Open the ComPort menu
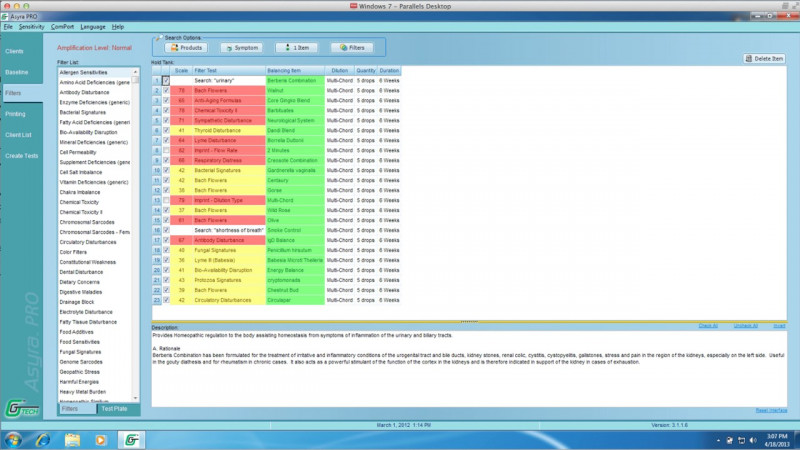This screenshot has width=800, height=450. pos(62,27)
